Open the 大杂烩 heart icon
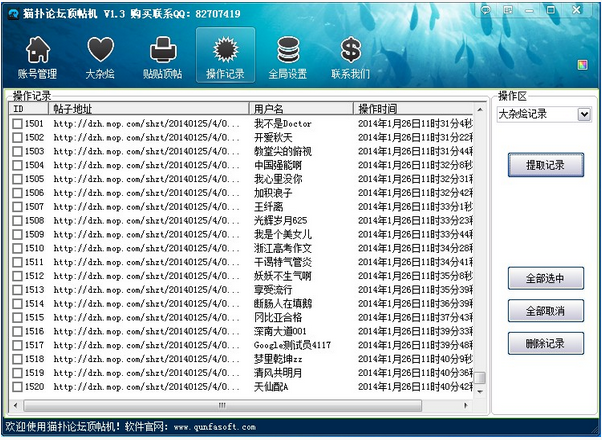Screen dimensions: 602x440 tap(100, 49)
